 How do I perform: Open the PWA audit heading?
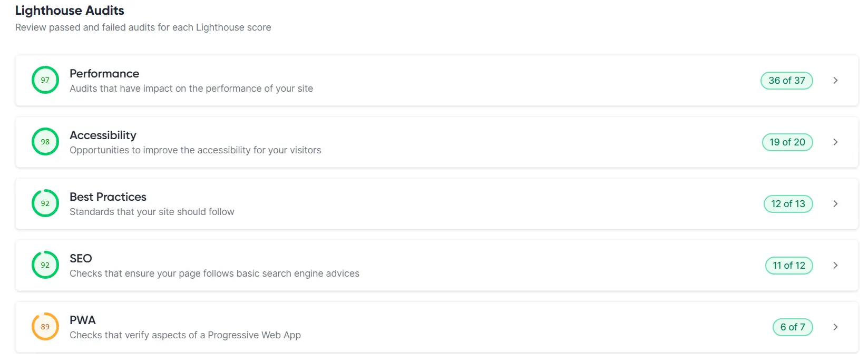pos(83,320)
